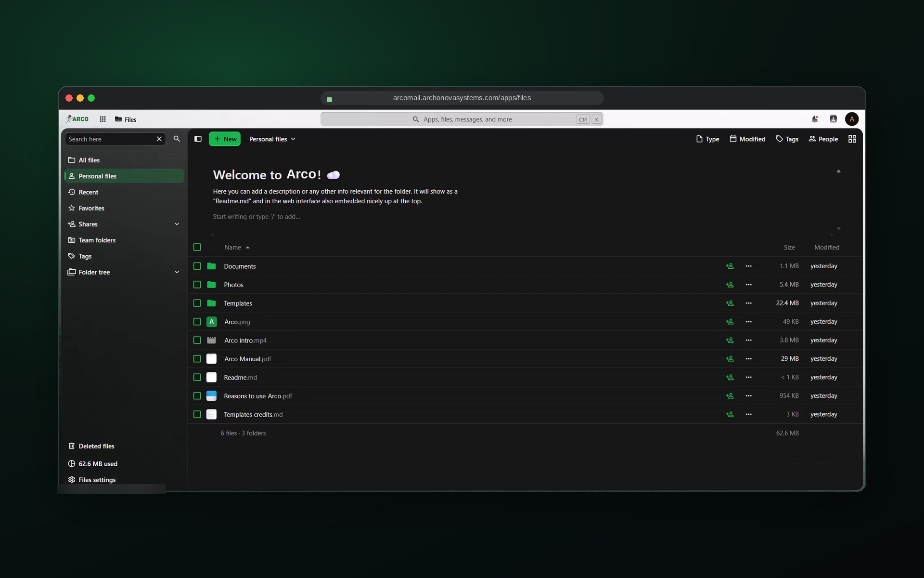The width and height of the screenshot is (924, 578).
Task: Switch to grid view
Action: click(852, 139)
